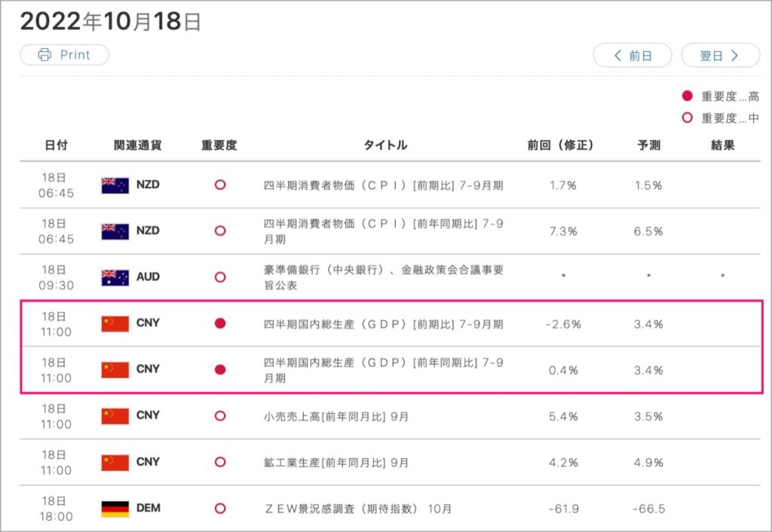This screenshot has height=532, width=772.
Task: Click the forecast value 6.5%
Action: click(648, 231)
